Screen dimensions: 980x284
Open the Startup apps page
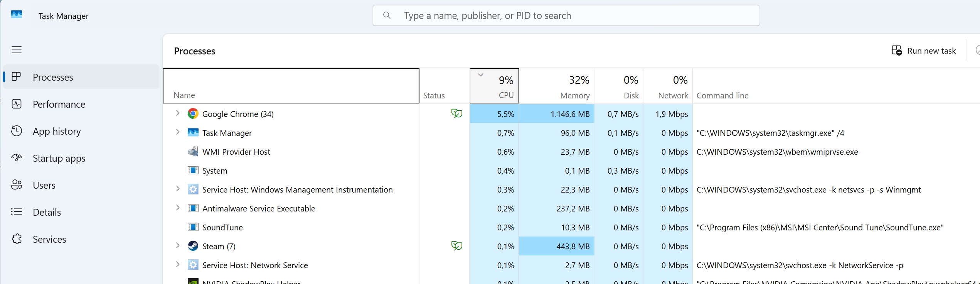(x=81, y=158)
